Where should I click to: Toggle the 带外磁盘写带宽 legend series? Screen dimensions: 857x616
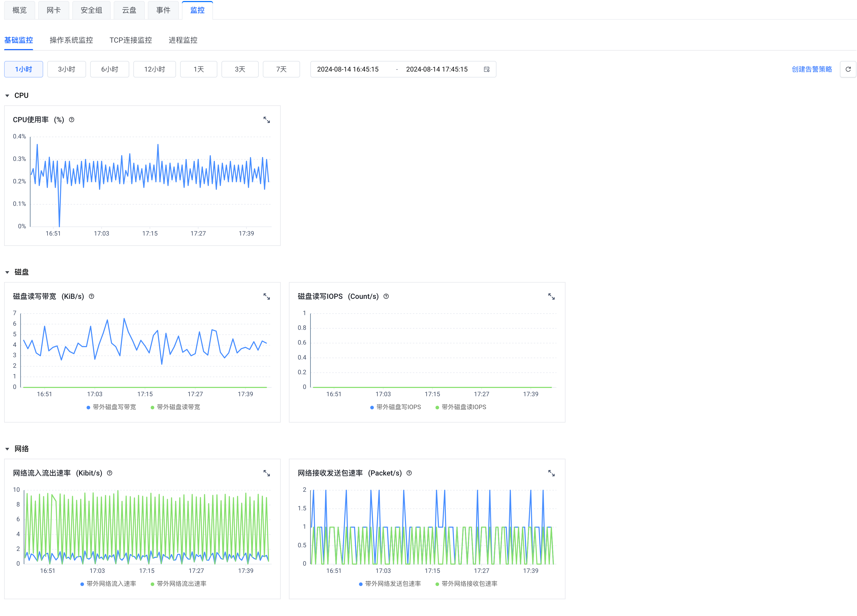point(111,407)
